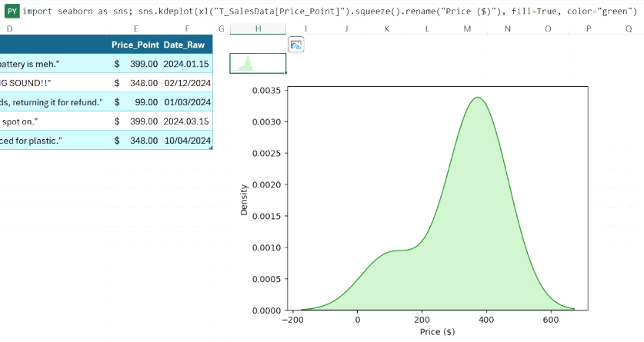The width and height of the screenshot is (644, 342).
Task: Select the 348.00 price in plastic row
Action: pyautogui.click(x=135, y=141)
